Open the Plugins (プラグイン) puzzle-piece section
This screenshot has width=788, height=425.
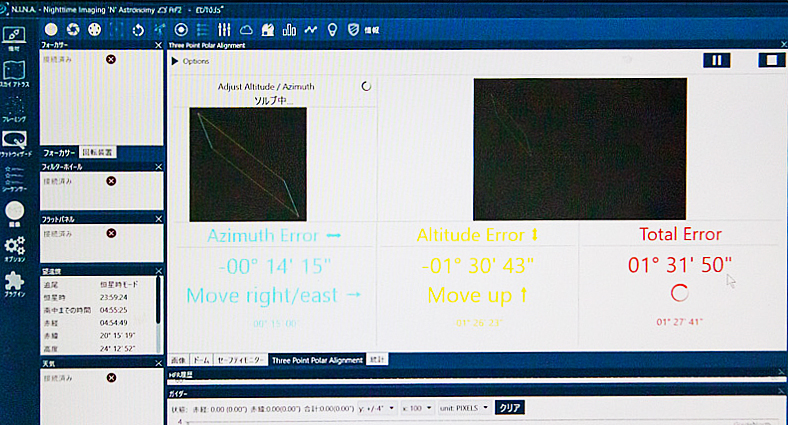tap(14, 284)
